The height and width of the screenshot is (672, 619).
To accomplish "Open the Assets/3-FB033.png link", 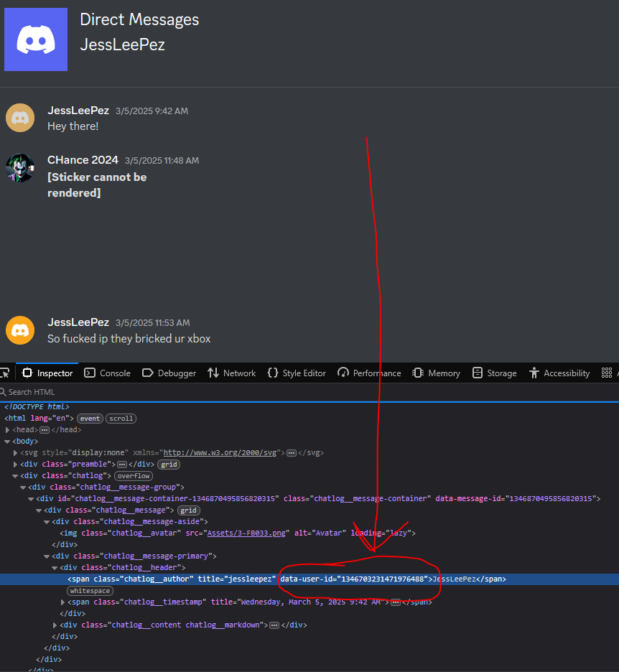I will pyautogui.click(x=246, y=533).
